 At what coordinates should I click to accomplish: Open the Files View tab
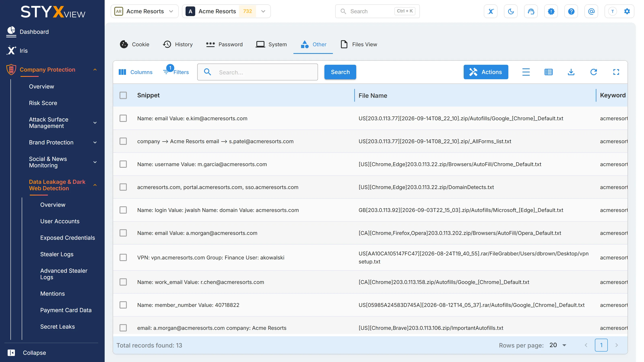tap(359, 44)
